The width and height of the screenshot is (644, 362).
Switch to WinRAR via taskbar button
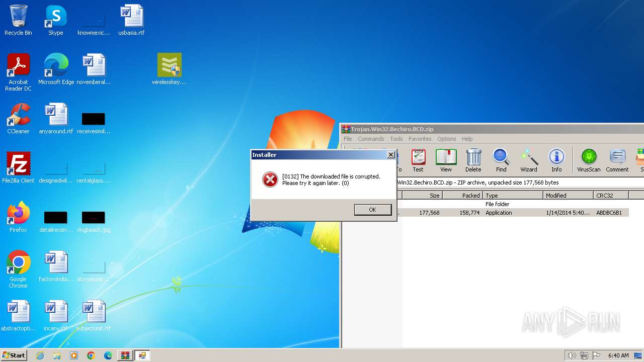[x=125, y=355]
